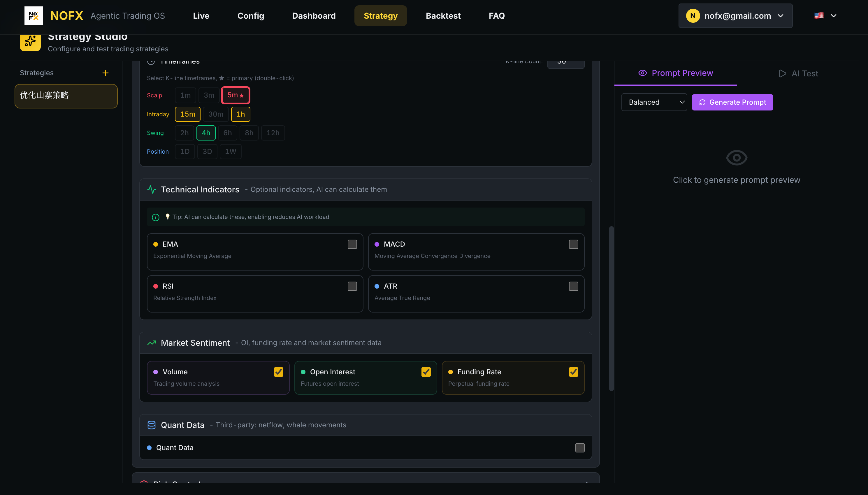The height and width of the screenshot is (495, 868).
Task: Disable the Funding Rate checkbox
Action: tap(573, 372)
